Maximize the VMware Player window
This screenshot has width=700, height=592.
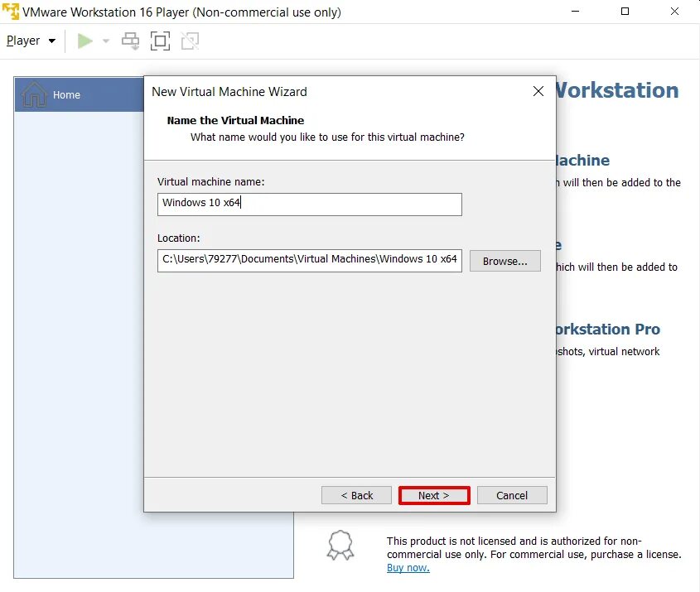point(625,11)
